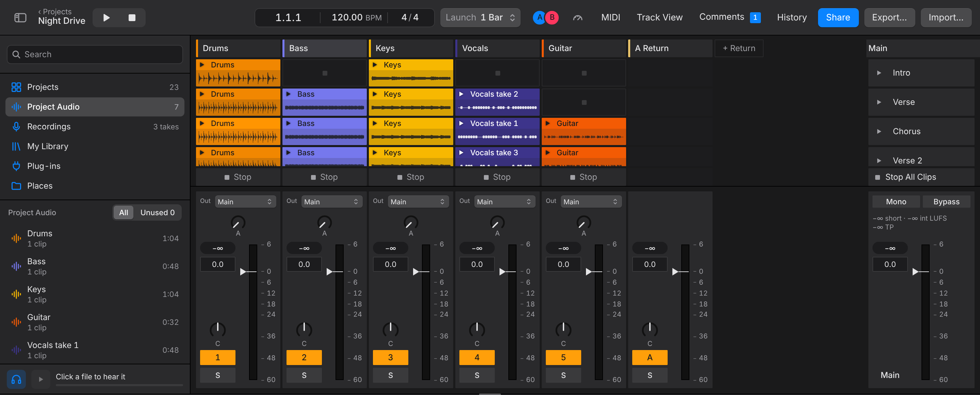The height and width of the screenshot is (395, 980).
Task: Click the Drums track volume fader handle
Action: 244,272
